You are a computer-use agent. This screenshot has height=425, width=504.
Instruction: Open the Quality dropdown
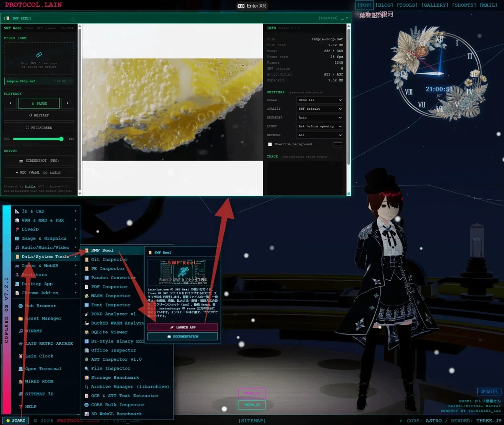click(x=320, y=109)
